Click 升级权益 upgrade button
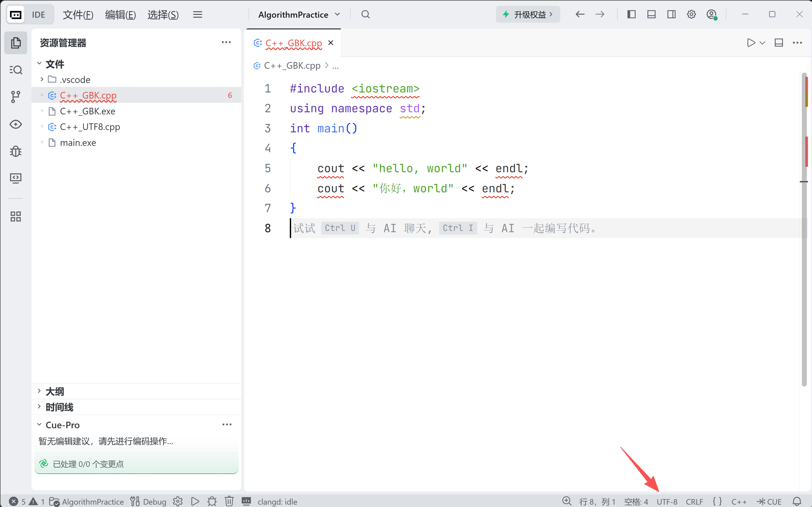The width and height of the screenshot is (812, 507). coord(528,15)
